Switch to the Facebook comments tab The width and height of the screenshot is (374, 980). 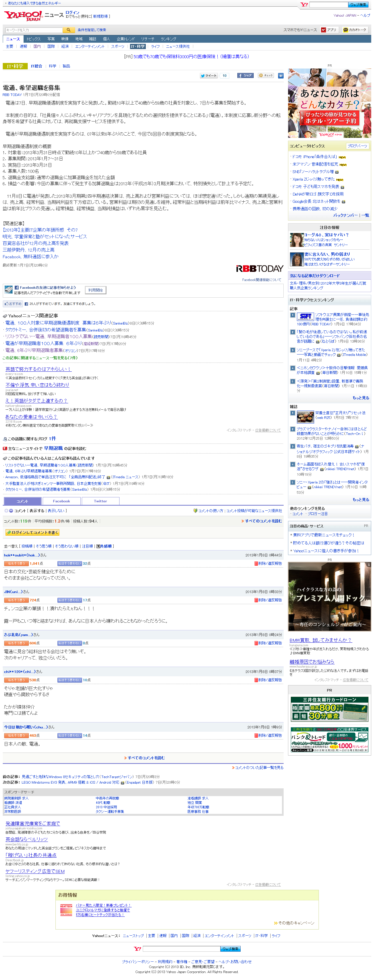(x=61, y=501)
